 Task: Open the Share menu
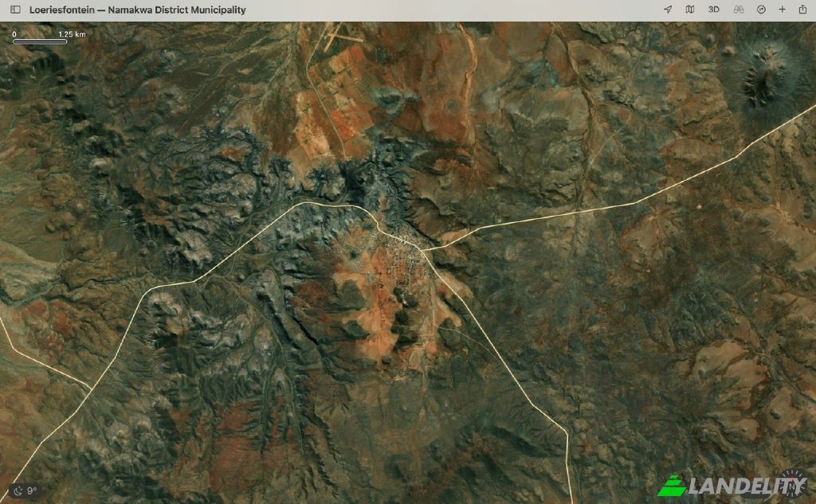pyautogui.click(x=802, y=10)
